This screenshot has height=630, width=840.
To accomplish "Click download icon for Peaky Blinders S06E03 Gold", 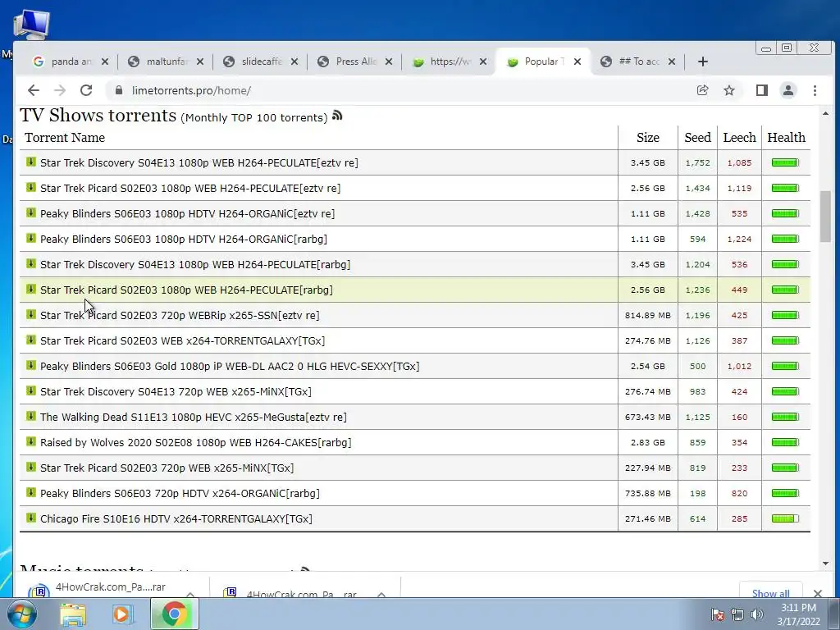I will (x=31, y=365).
